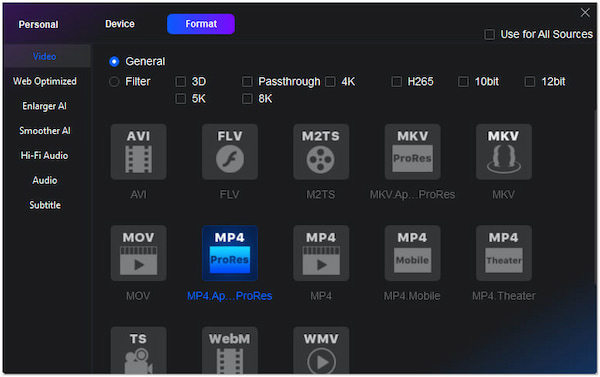The image size is (600, 377).
Task: Click the MP4.Mobile text label
Action: pos(412,296)
